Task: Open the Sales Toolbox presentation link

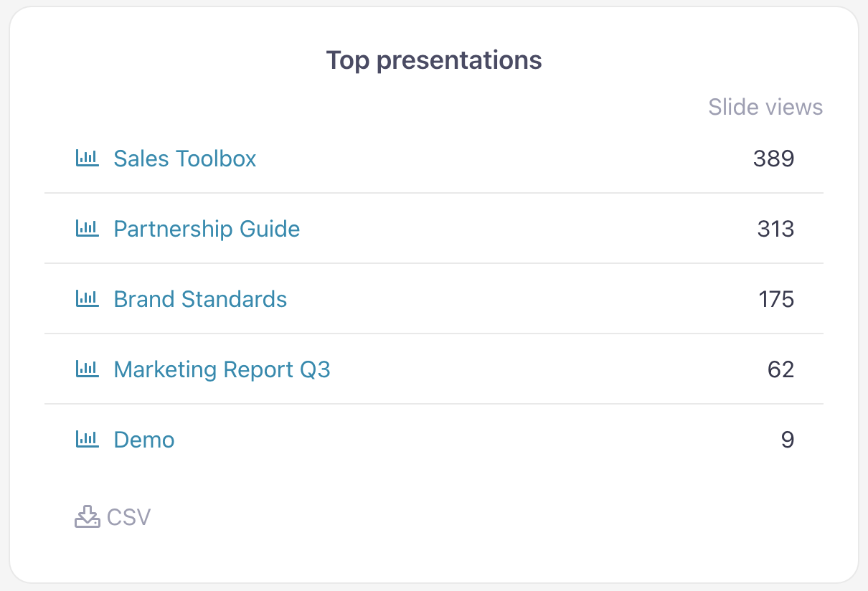Action: (x=185, y=159)
